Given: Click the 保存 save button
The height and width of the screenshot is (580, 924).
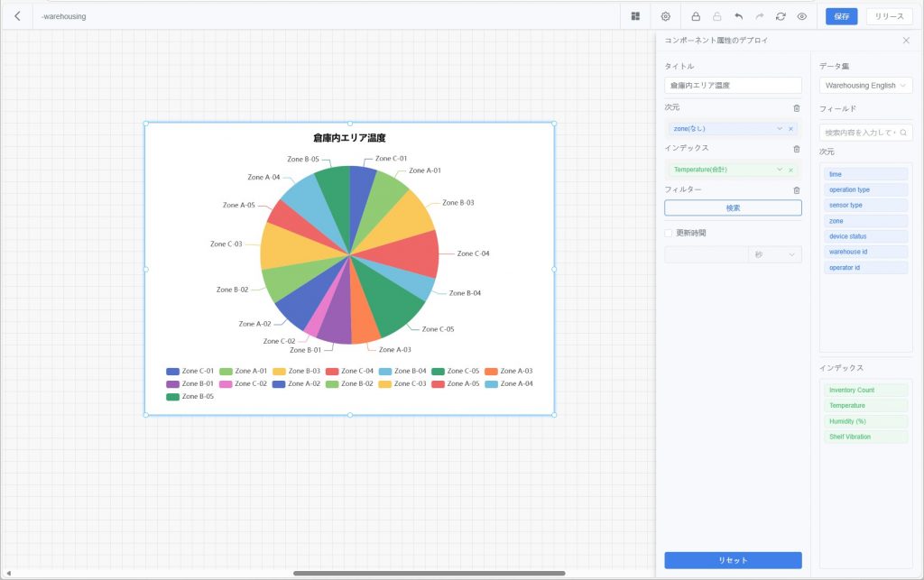Looking at the screenshot, I should (x=841, y=16).
